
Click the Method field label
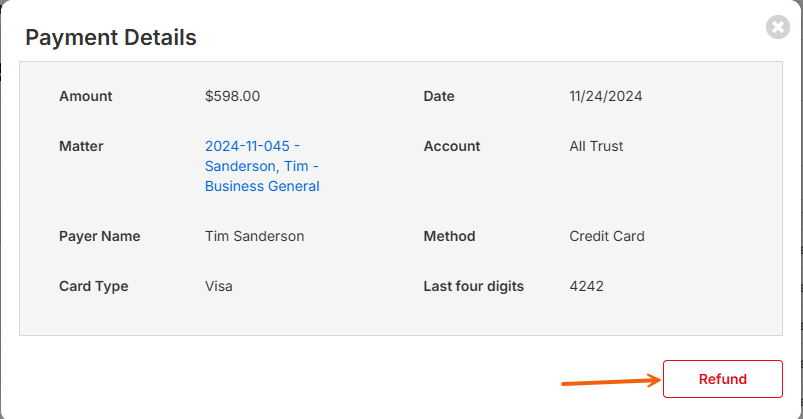point(449,237)
